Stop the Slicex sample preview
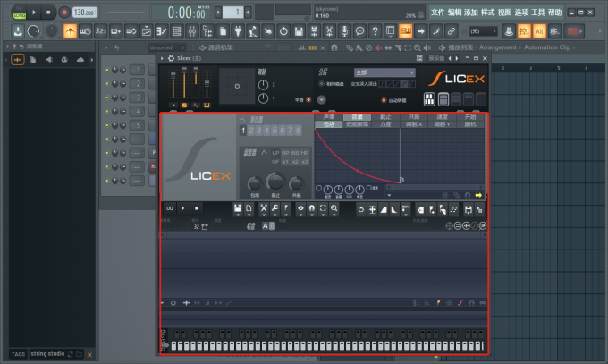 [x=197, y=208]
